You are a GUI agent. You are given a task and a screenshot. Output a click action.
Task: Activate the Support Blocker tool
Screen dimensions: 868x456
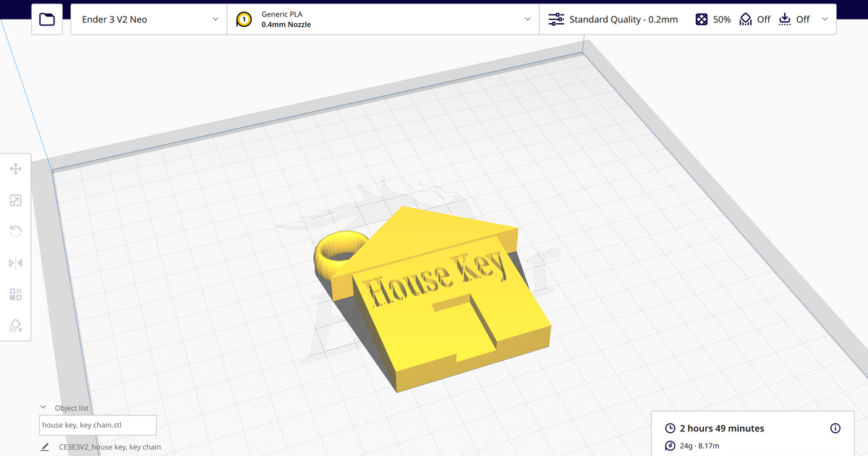click(x=16, y=325)
